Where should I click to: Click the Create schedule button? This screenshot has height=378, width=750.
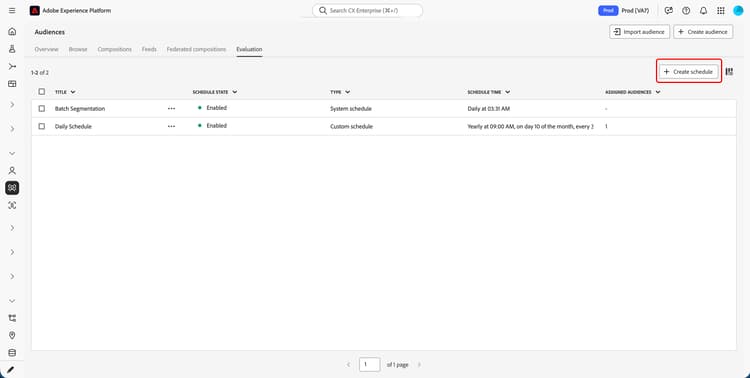(689, 71)
